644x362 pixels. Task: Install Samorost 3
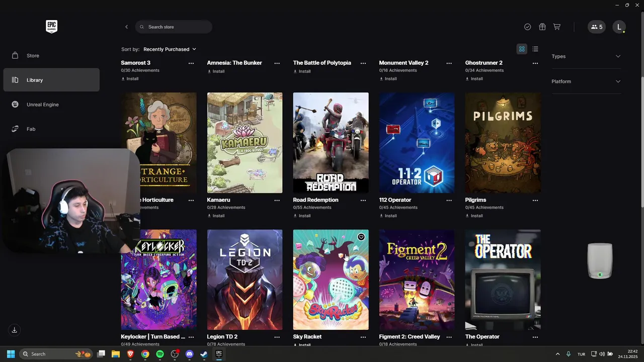coord(130,79)
